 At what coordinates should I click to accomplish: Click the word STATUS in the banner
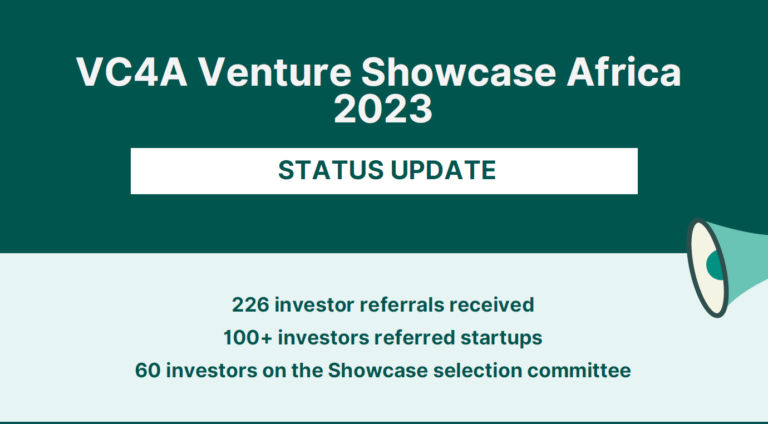coord(331,170)
